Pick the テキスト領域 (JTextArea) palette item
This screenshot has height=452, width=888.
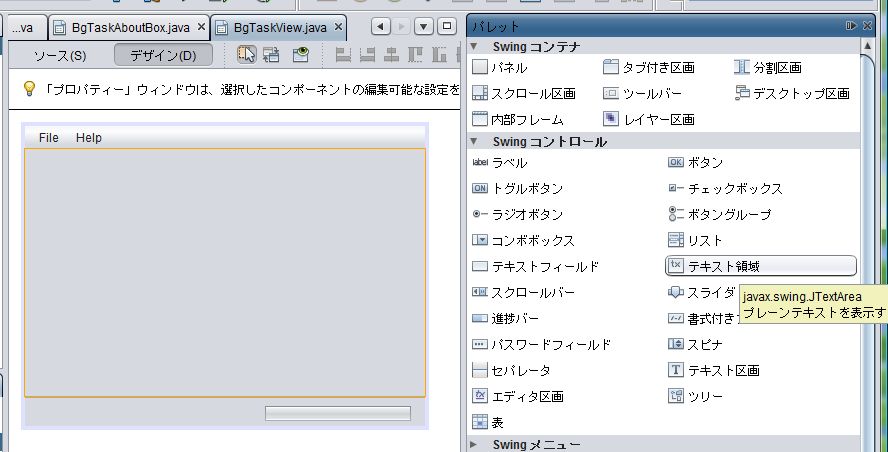pyautogui.click(x=760, y=266)
